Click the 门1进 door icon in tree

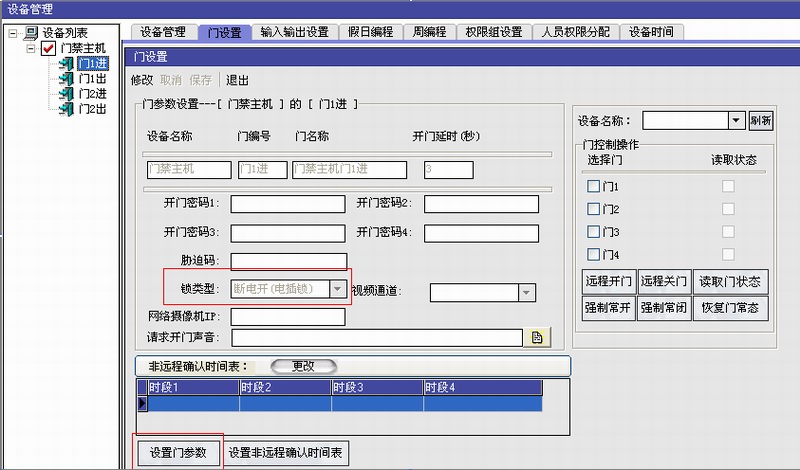click(66, 64)
